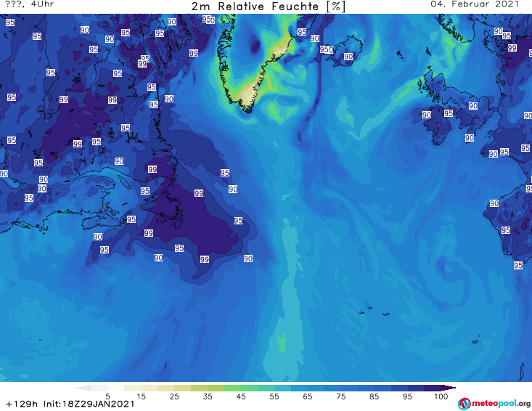Click the colorbar tick label "5"
532x411 pixels.
[x=107, y=396]
